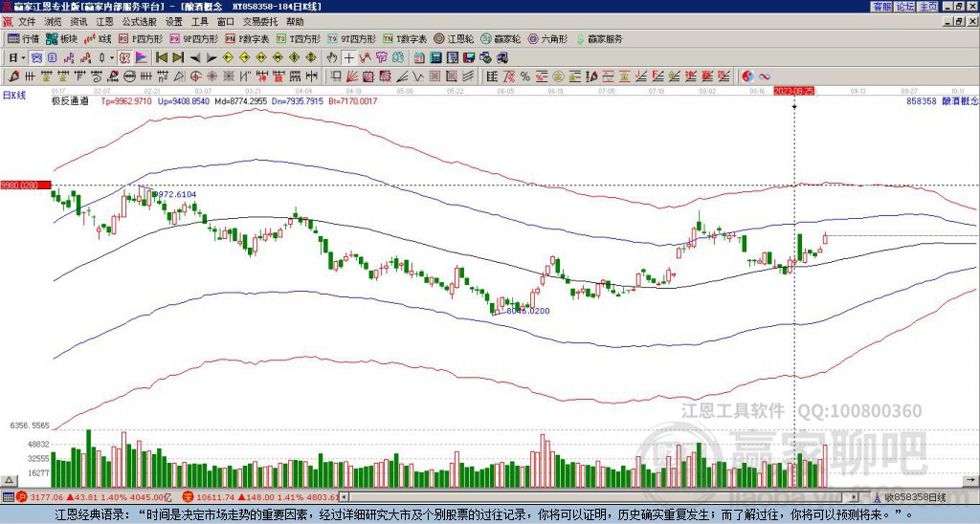Open the T数字表 tool

[x=405, y=38]
